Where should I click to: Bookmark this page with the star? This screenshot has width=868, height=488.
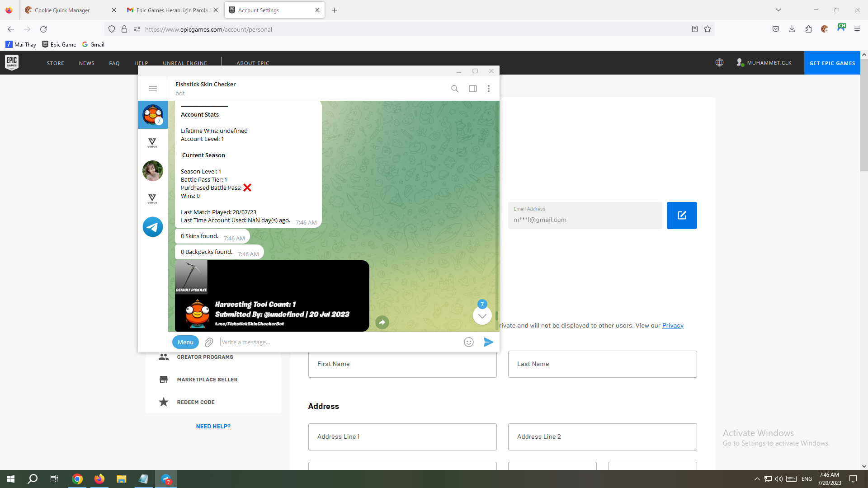[708, 29]
